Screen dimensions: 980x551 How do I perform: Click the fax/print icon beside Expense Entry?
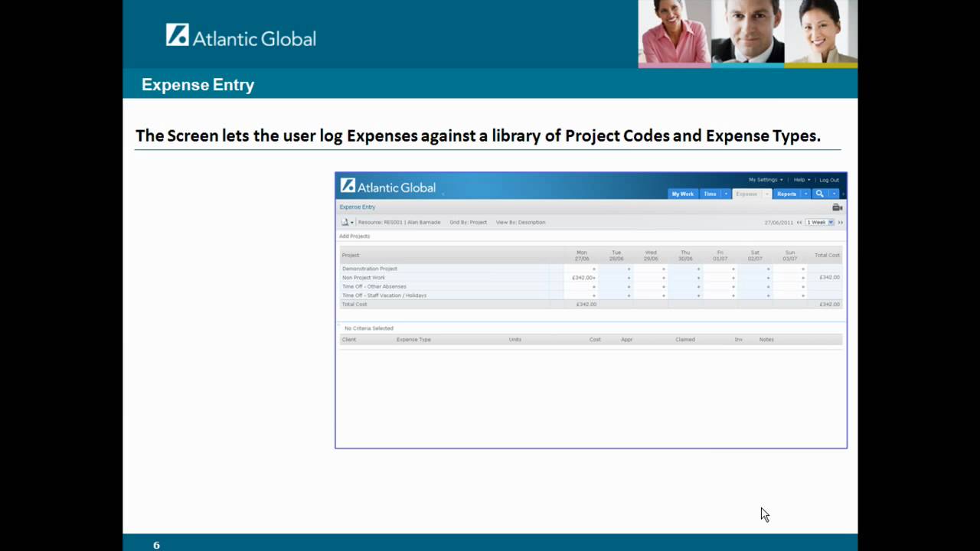pyautogui.click(x=837, y=207)
